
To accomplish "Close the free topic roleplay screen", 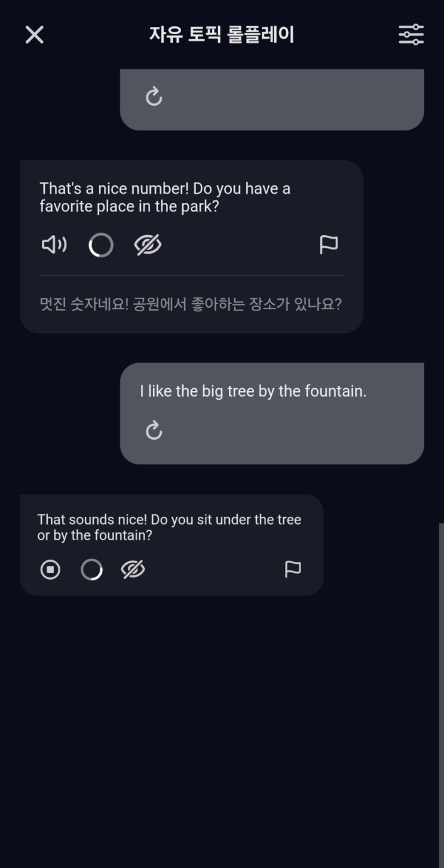I will (35, 35).
